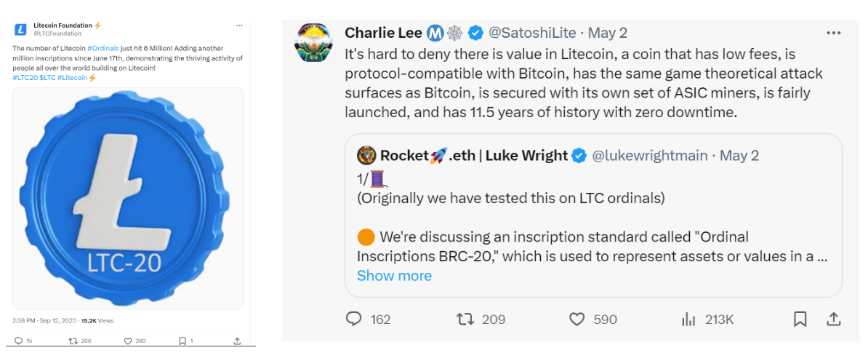Open Charlie Lee's profile avatar

313,42
